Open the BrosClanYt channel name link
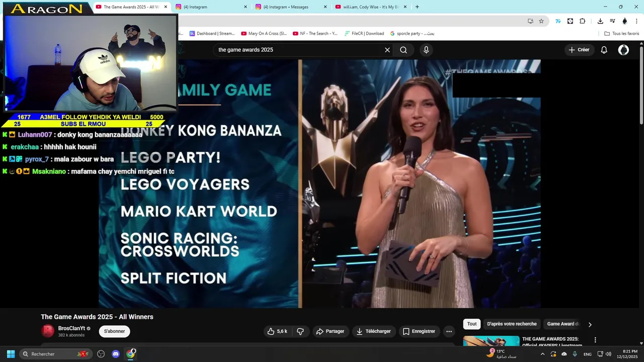 (71, 328)
